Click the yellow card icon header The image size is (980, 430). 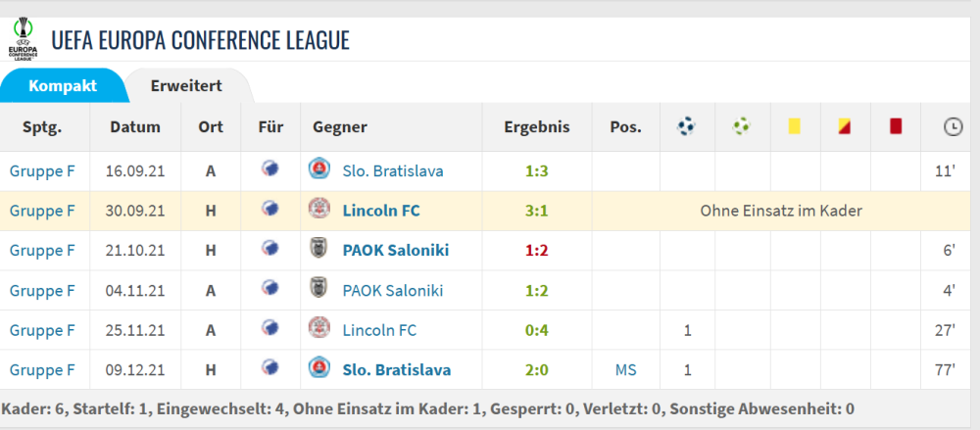(x=793, y=126)
